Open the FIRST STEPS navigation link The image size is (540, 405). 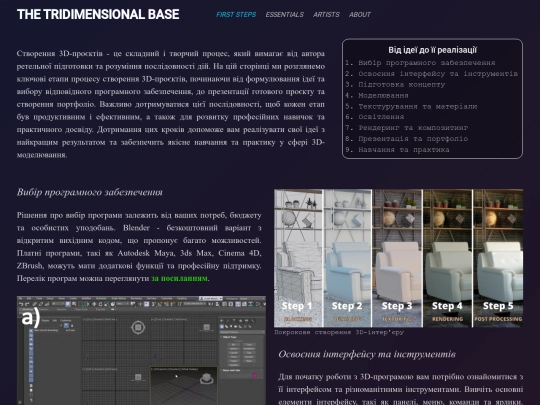click(236, 14)
